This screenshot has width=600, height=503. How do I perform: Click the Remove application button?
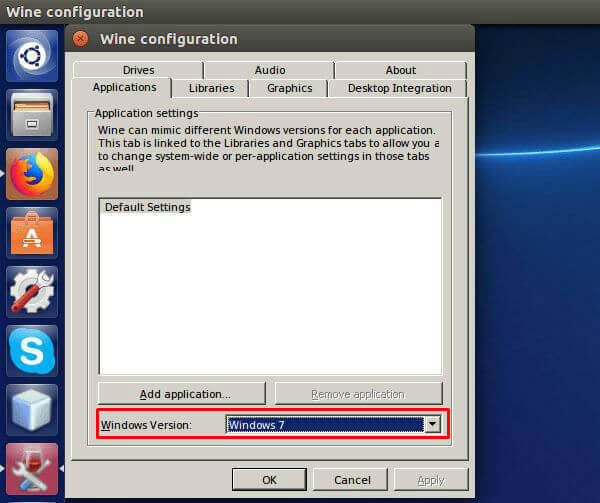tap(359, 394)
